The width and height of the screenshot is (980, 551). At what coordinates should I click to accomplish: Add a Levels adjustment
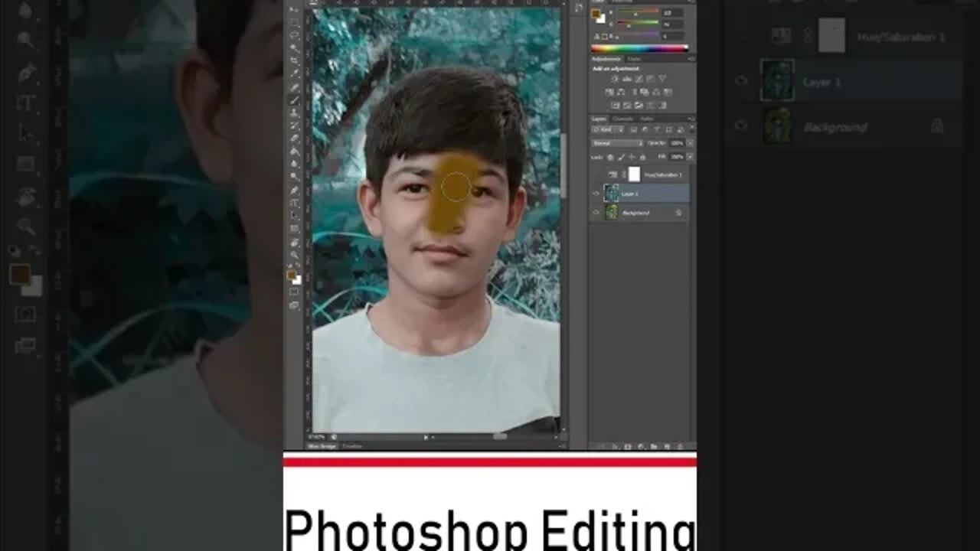click(x=626, y=78)
